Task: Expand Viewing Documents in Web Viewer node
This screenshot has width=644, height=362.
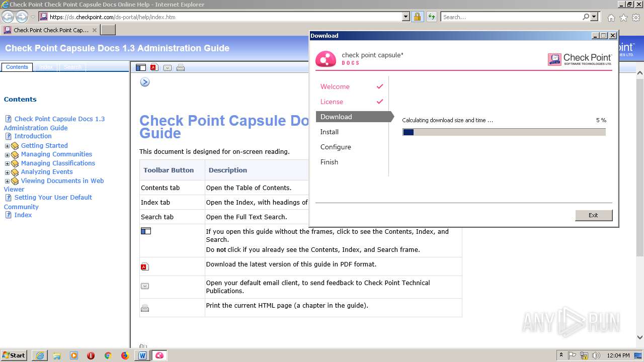Action: click(7, 181)
